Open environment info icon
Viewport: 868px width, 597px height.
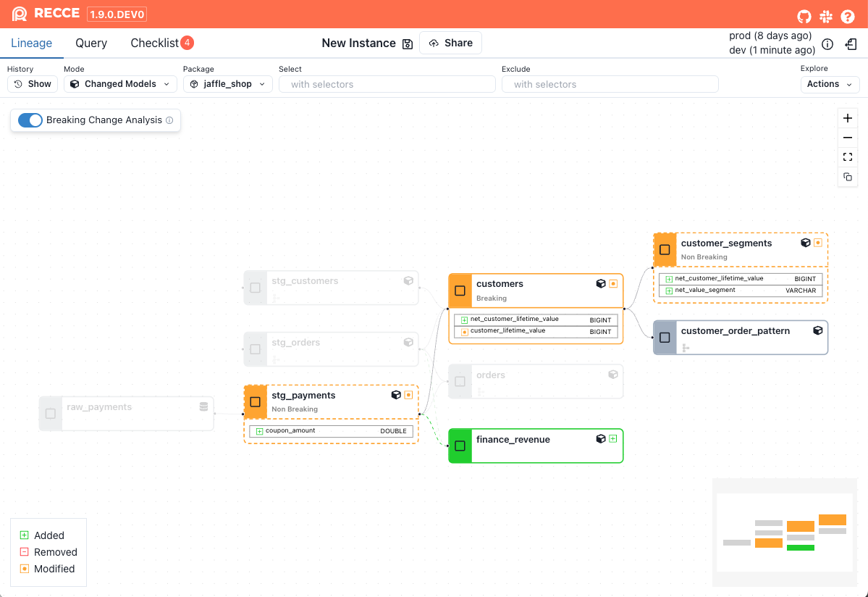[x=827, y=44]
